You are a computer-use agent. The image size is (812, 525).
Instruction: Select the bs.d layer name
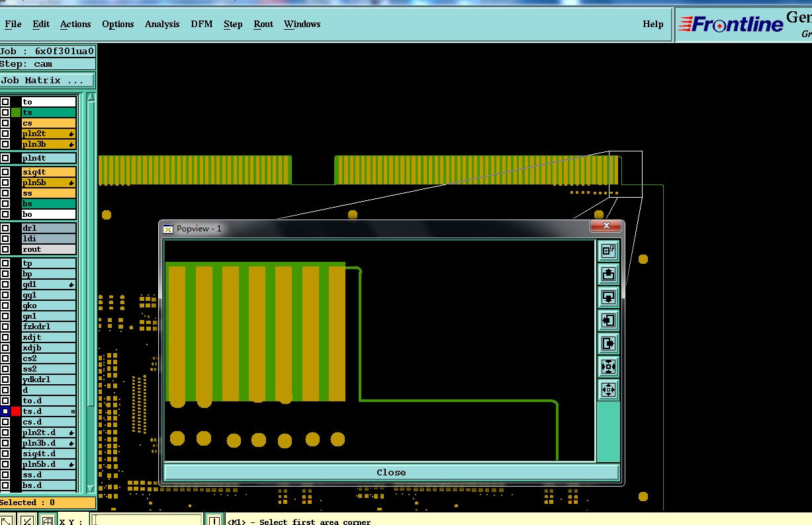point(49,485)
